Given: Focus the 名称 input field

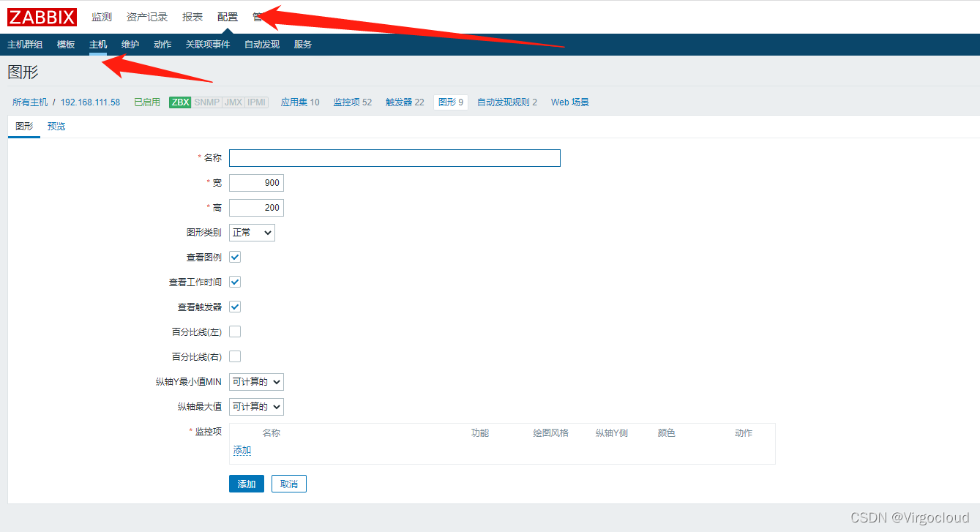Looking at the screenshot, I should tap(394, 158).
